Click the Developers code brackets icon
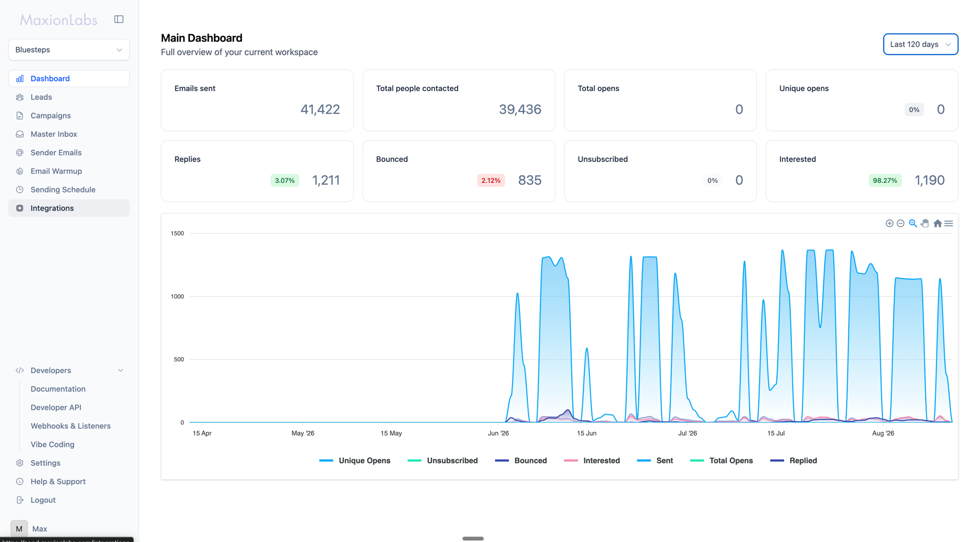The height and width of the screenshot is (542, 980). coord(20,371)
